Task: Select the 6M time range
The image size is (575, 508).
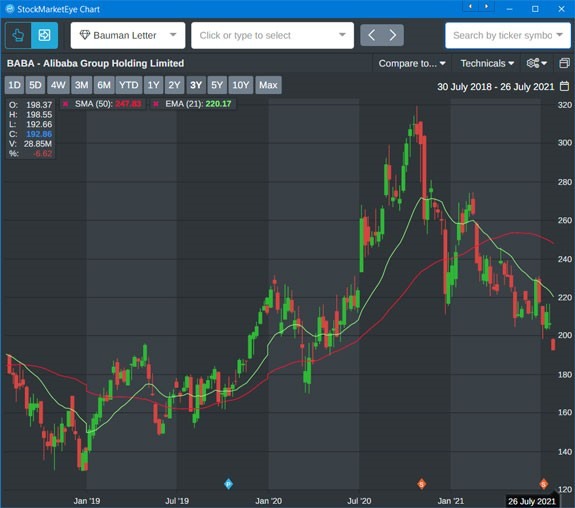Action: coord(104,85)
